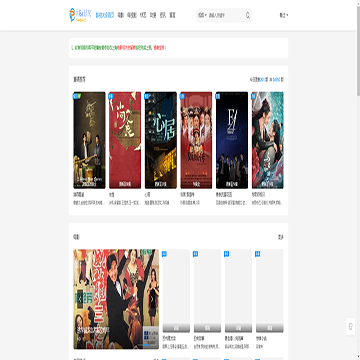Open the second item in the top navigation menu
Viewport: 360px width, 360px height.
(x=120, y=15)
